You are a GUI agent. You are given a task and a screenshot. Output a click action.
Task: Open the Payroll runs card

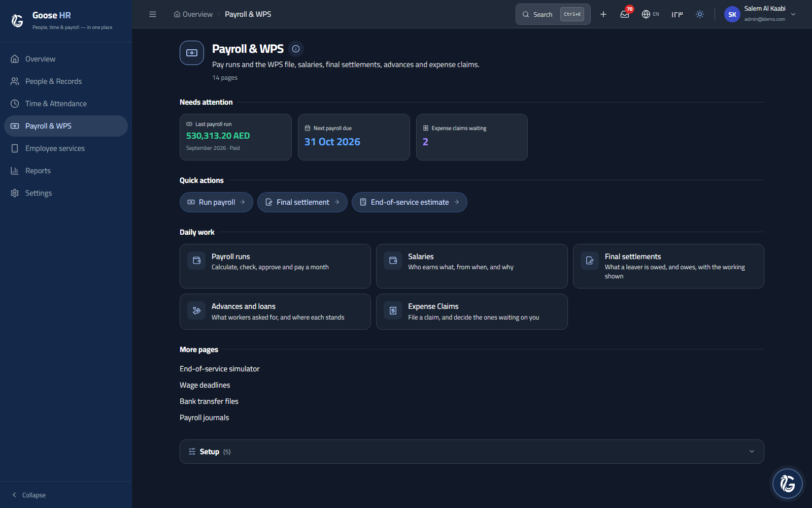coord(275,266)
